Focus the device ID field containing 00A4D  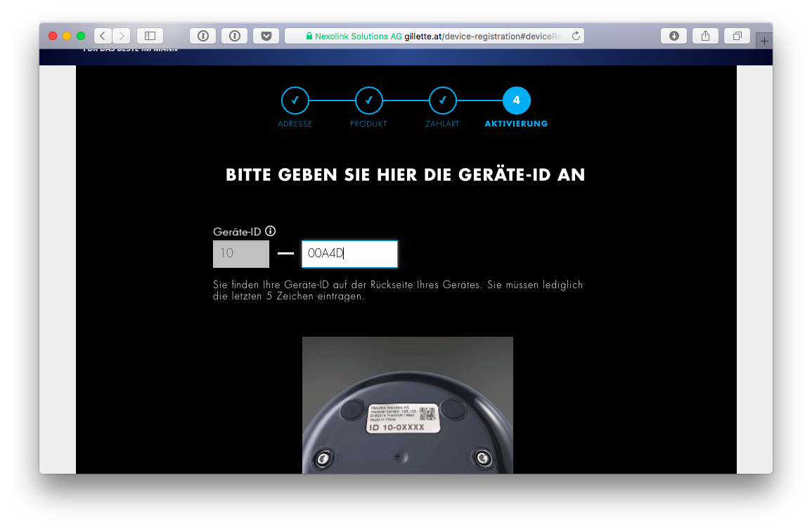(349, 254)
